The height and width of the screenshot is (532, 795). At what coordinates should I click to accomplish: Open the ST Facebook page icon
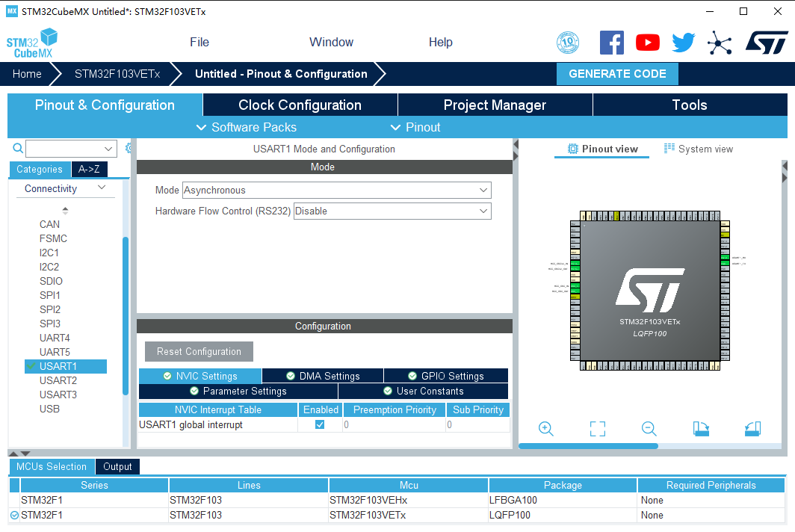coord(611,43)
